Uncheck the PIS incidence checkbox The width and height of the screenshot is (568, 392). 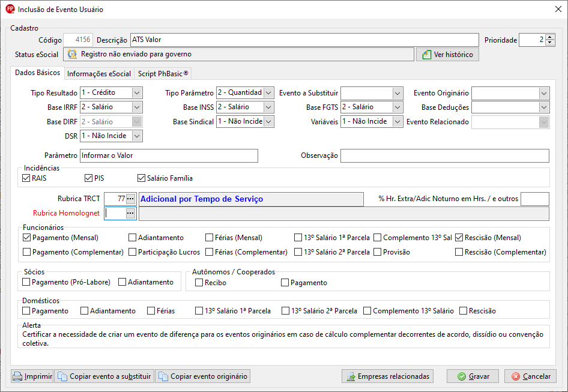88,178
